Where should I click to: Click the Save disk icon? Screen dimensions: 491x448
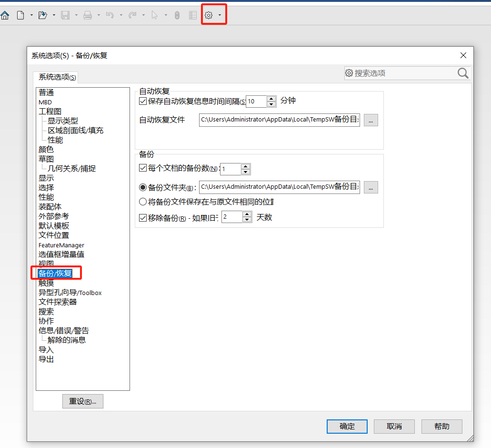click(x=65, y=15)
